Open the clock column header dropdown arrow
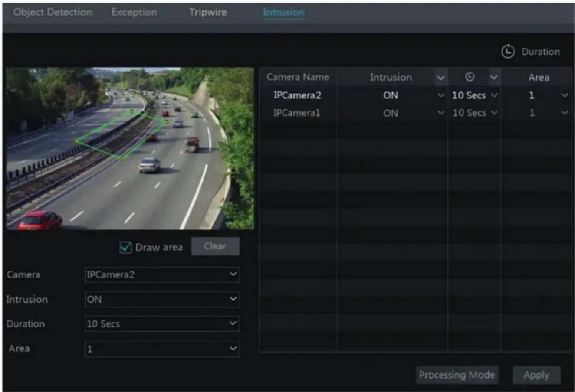This screenshot has width=575, height=392. (493, 78)
